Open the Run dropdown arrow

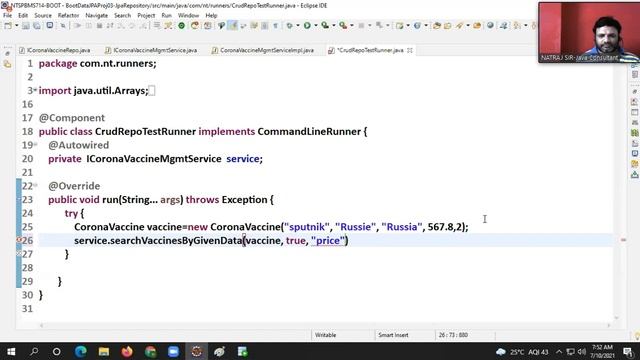(x=316, y=26)
